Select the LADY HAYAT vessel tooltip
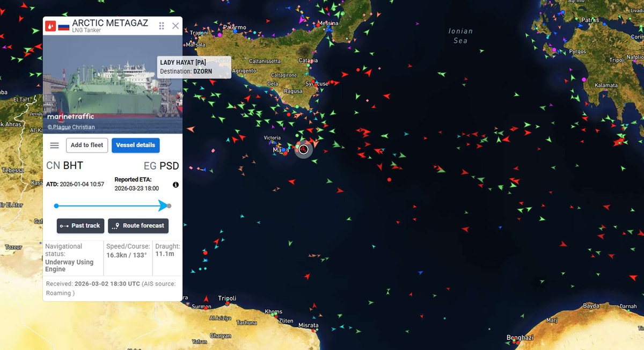The height and width of the screenshot is (350, 644). [193, 67]
